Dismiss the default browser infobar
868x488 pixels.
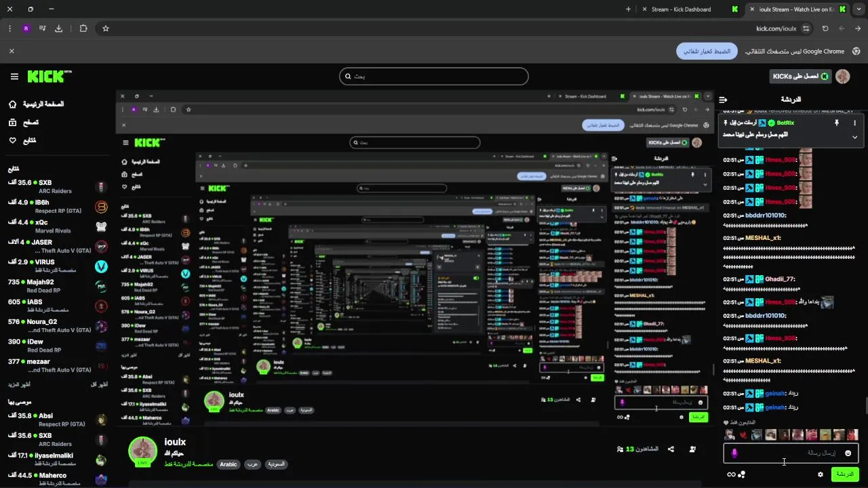pos(12,51)
